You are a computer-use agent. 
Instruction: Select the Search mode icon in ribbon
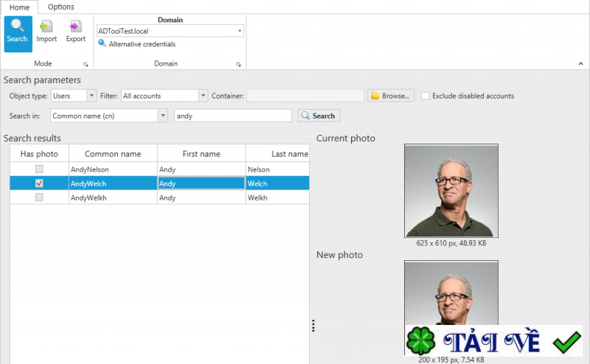tap(18, 33)
